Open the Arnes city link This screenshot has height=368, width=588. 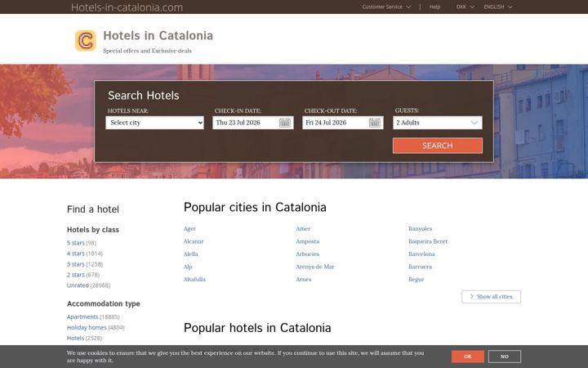[x=303, y=280]
